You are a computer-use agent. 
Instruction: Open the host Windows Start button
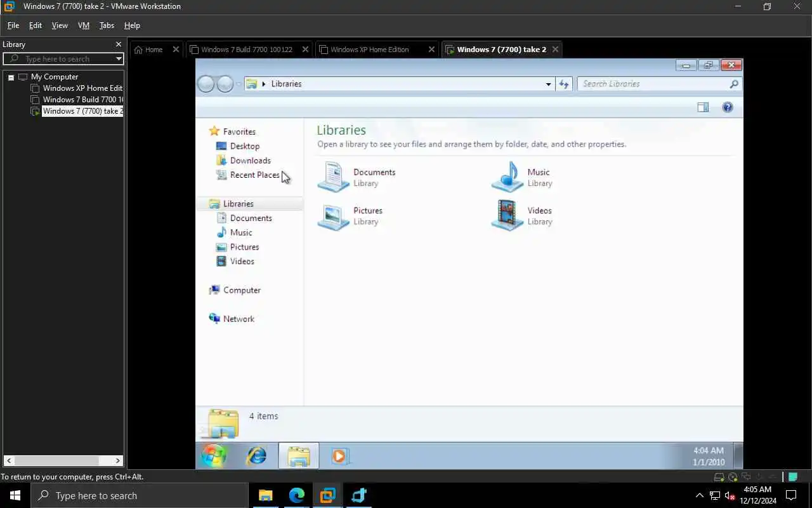tap(15, 495)
